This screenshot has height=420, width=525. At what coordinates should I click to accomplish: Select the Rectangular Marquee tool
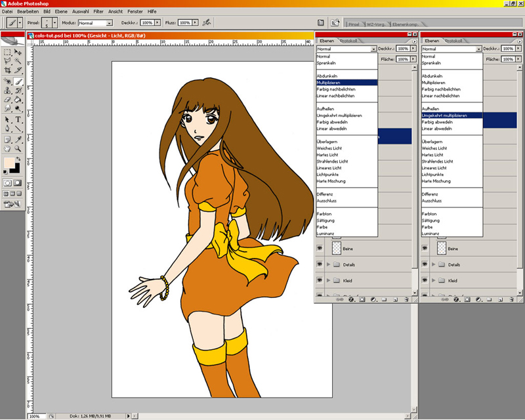coord(7,52)
